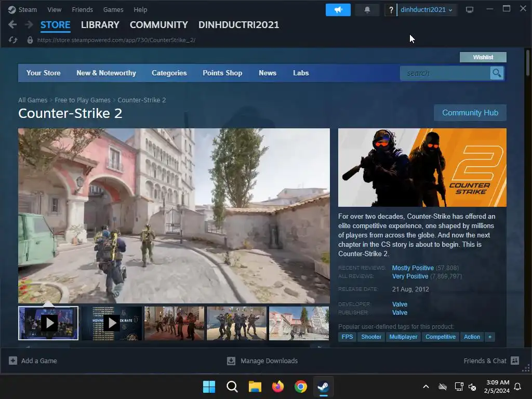Image resolution: width=532 pixels, height=399 pixels.
Task: Go to Points Shop
Action: point(222,73)
